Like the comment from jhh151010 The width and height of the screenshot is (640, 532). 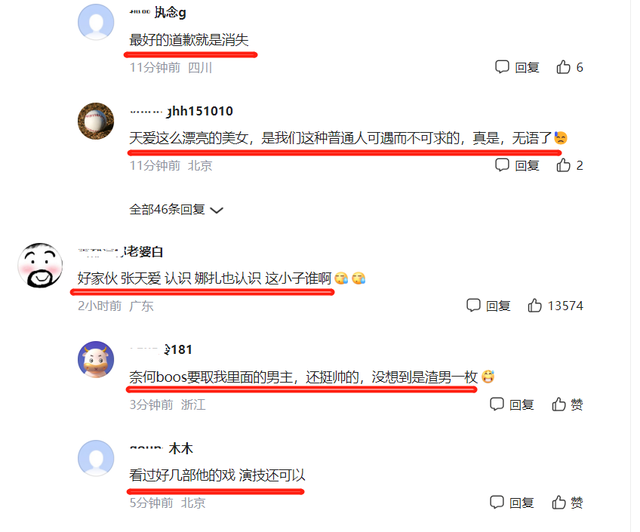pyautogui.click(x=569, y=165)
